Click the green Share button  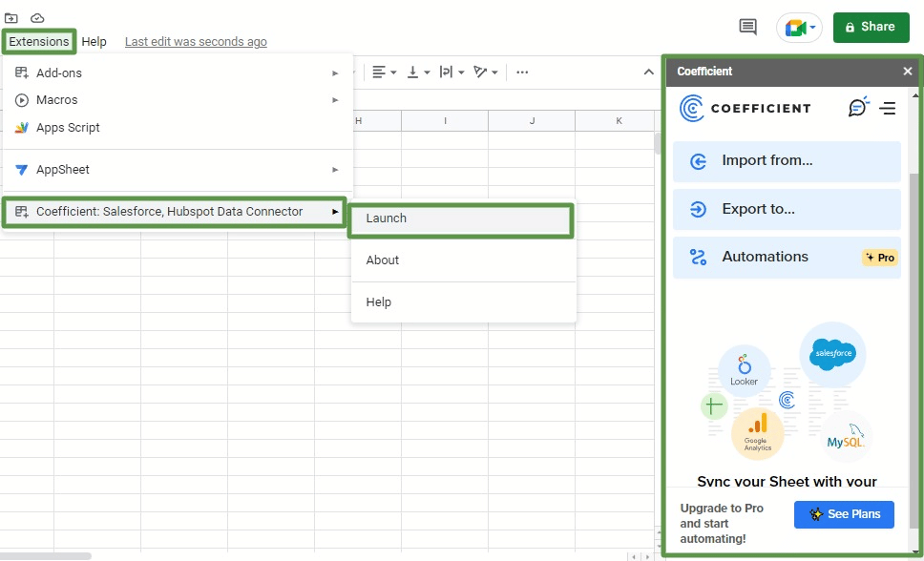(871, 27)
